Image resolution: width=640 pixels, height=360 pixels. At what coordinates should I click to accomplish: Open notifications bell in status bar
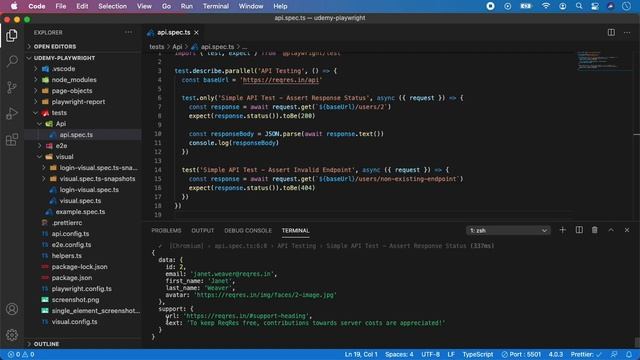tap(629, 354)
